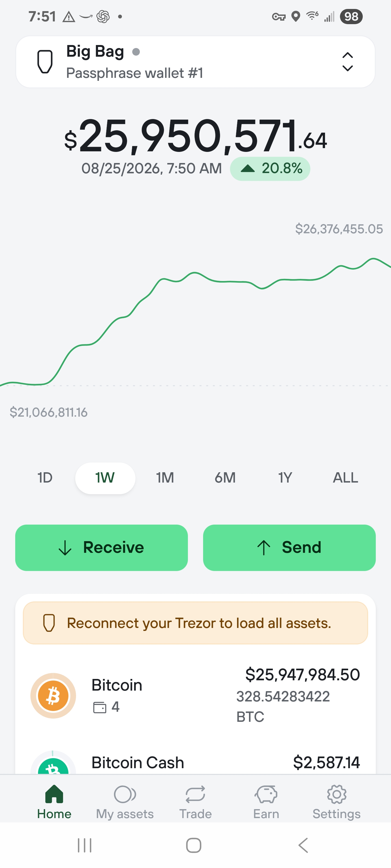Open the Bitcoin coin icon
This screenshot has width=391, height=868.
[x=53, y=695]
